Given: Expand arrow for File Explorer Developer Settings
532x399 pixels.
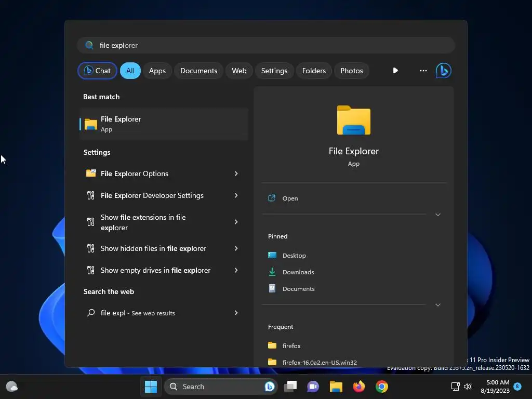Looking at the screenshot, I should tap(236, 195).
